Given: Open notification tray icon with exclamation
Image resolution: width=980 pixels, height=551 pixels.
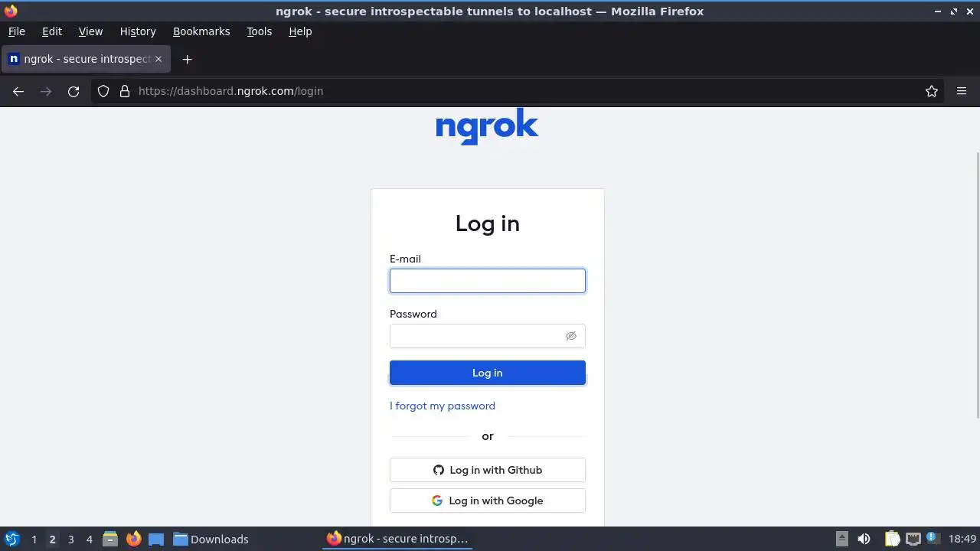Looking at the screenshot, I should [933, 538].
